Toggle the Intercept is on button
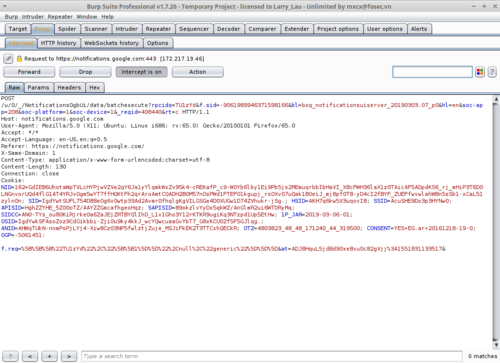This screenshot has width=500, height=363. click(x=141, y=72)
